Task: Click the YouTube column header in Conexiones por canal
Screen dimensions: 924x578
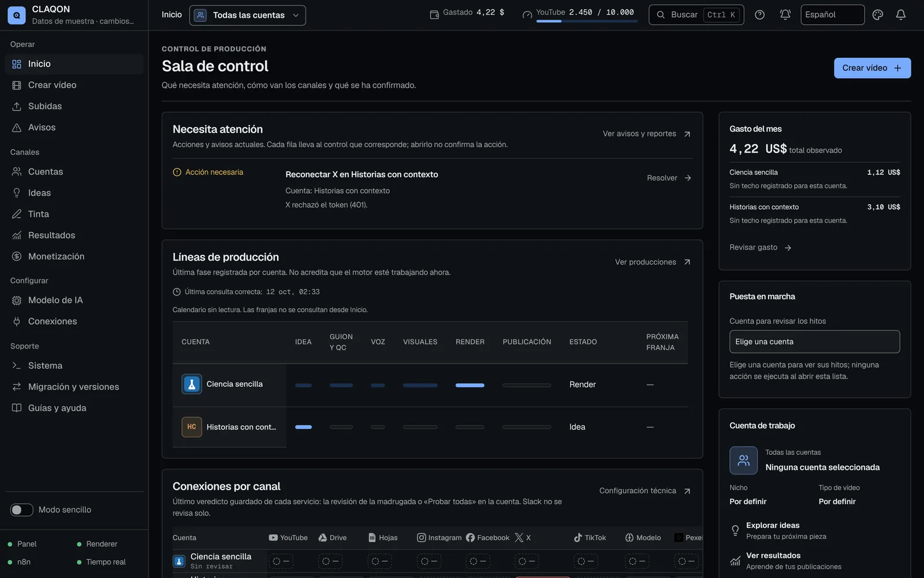Action: tap(288, 538)
